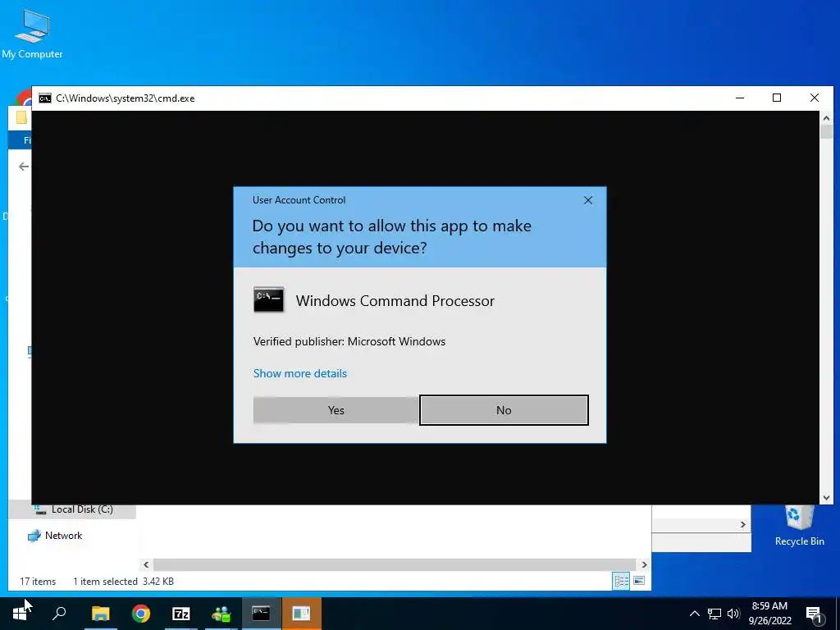Maximize the cmd.exe window
The image size is (840, 630).
pos(777,98)
